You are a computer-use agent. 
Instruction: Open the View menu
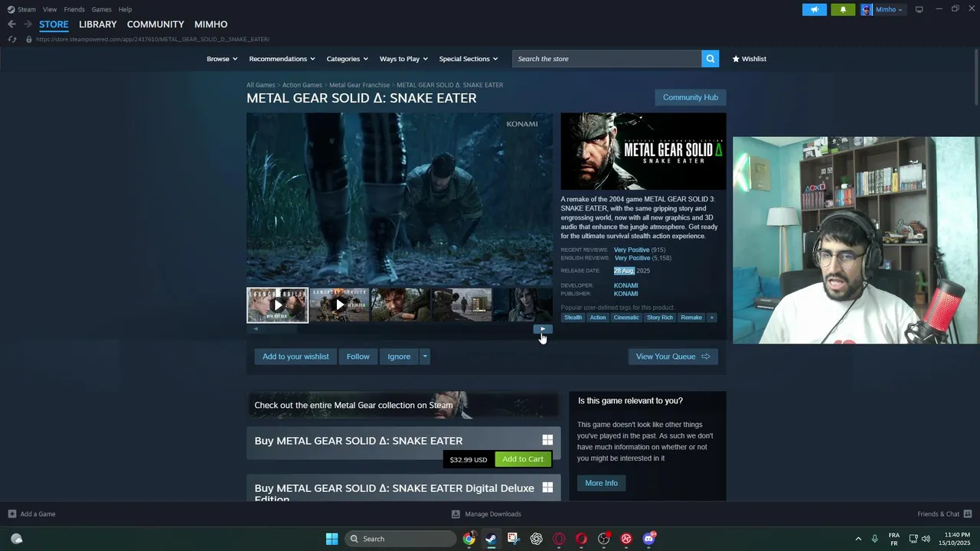(50, 9)
